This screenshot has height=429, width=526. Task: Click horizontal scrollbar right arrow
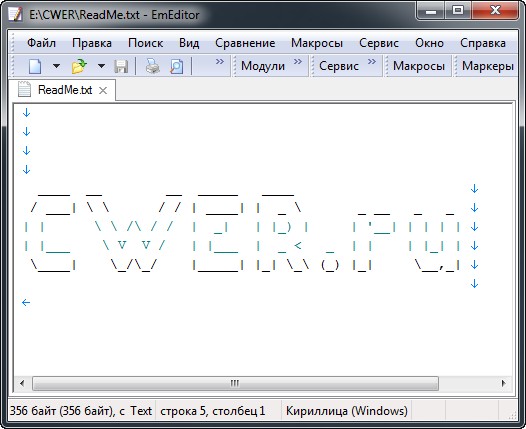coord(504,383)
